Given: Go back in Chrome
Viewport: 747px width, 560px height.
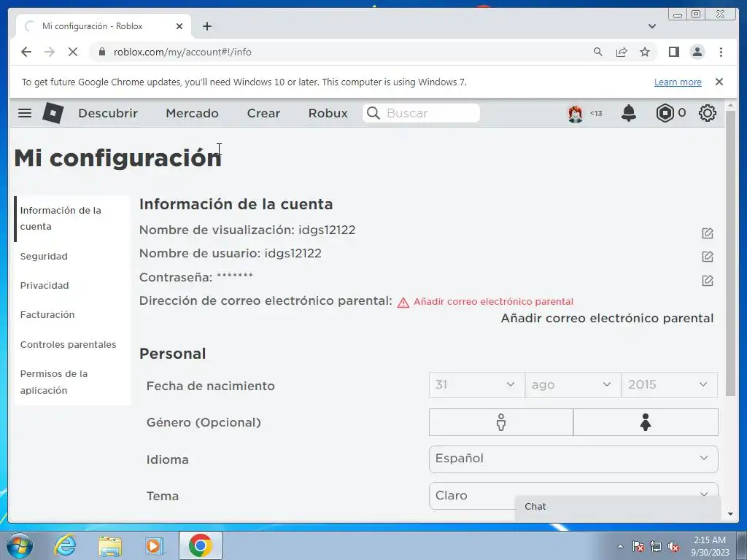Looking at the screenshot, I should tap(26, 52).
